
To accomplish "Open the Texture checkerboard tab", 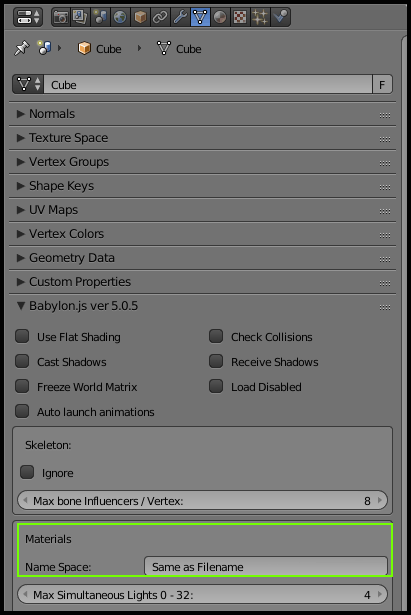I will point(240,17).
